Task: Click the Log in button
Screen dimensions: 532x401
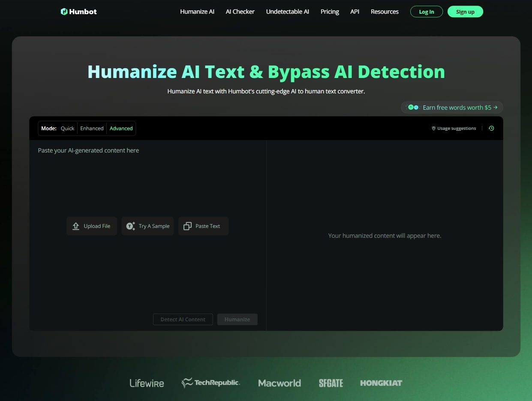Action: click(426, 12)
